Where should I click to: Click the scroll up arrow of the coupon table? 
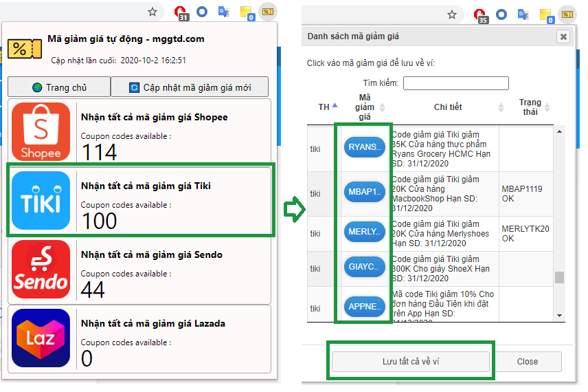click(x=560, y=131)
